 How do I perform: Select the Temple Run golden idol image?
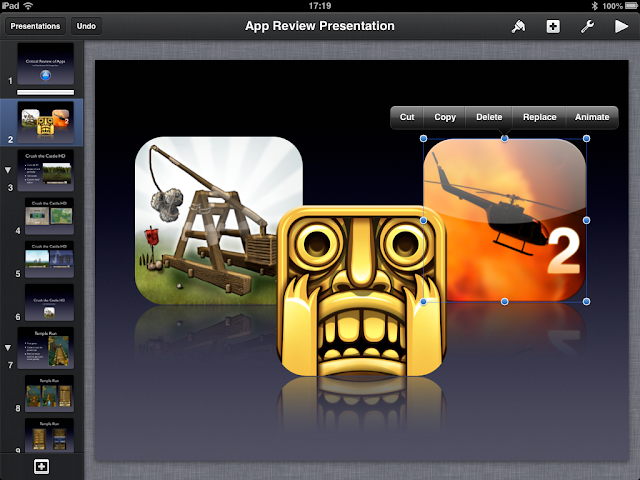361,291
